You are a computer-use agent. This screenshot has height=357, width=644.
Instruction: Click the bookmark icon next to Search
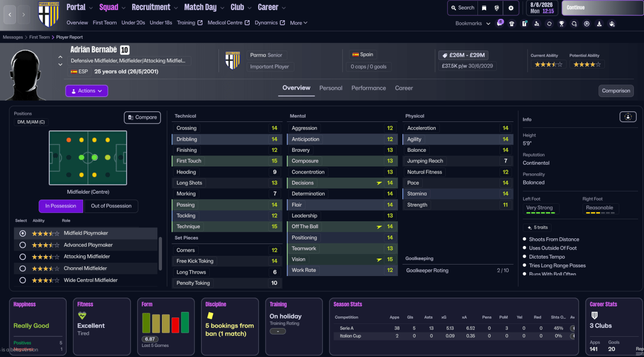pos(484,8)
